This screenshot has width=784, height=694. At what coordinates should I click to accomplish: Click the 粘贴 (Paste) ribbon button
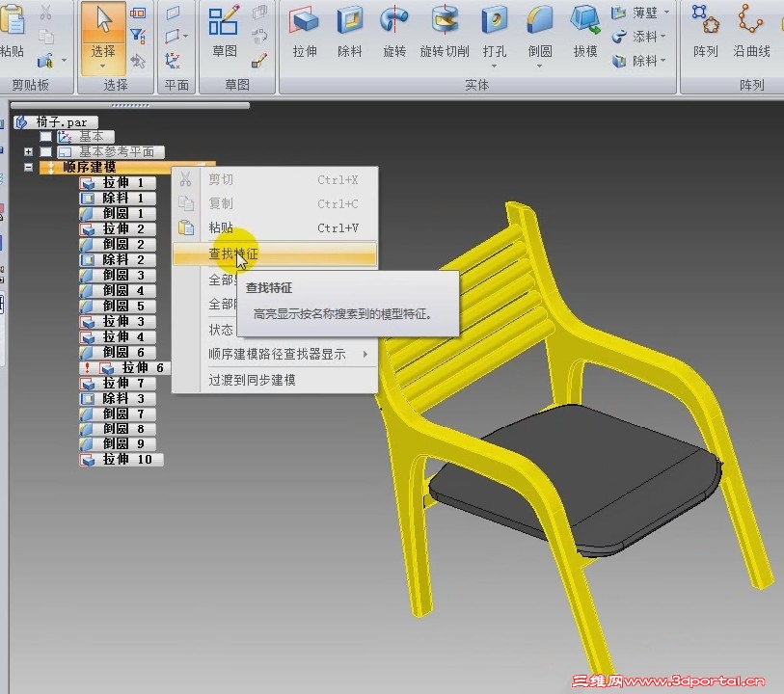12,30
